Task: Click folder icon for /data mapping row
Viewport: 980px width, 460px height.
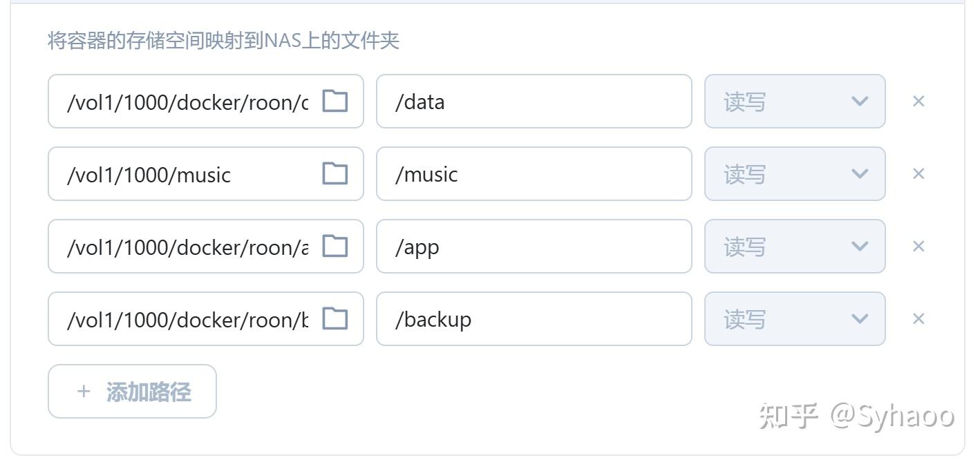Action: click(335, 101)
